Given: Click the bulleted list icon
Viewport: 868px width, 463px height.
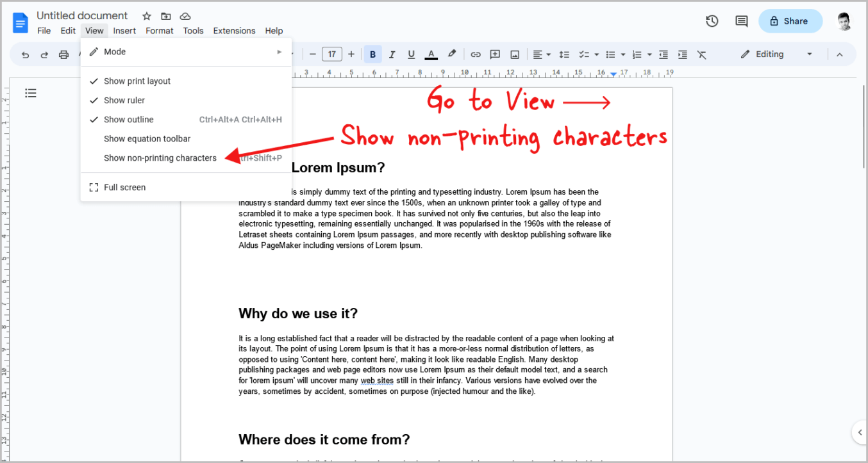Looking at the screenshot, I should (611, 54).
